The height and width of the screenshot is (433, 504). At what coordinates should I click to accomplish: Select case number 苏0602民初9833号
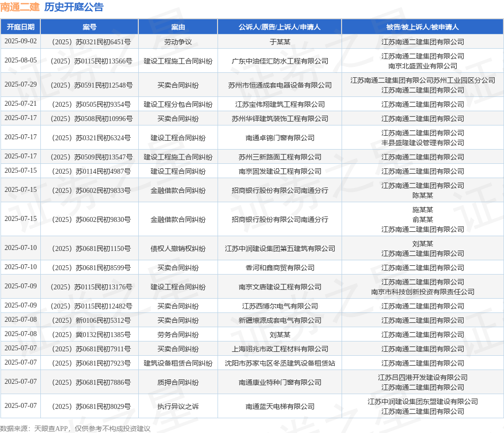pyautogui.click(x=91, y=190)
